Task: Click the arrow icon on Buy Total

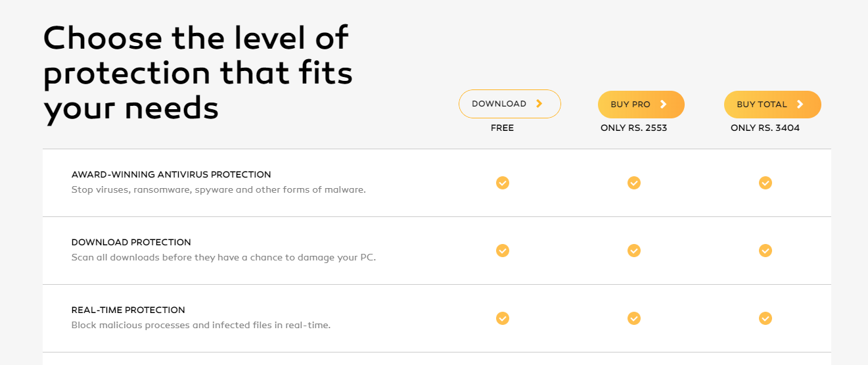Action: point(800,105)
